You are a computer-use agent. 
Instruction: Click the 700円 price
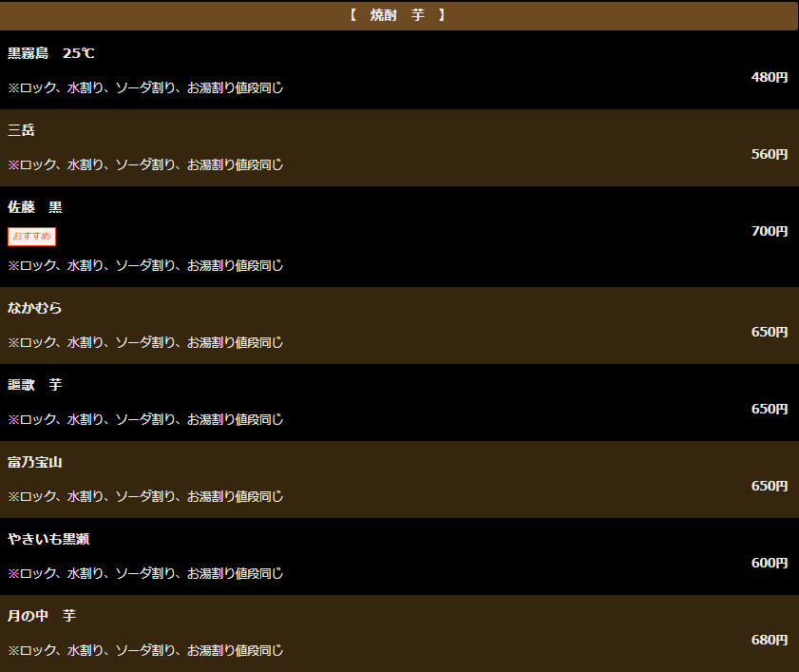coord(770,232)
